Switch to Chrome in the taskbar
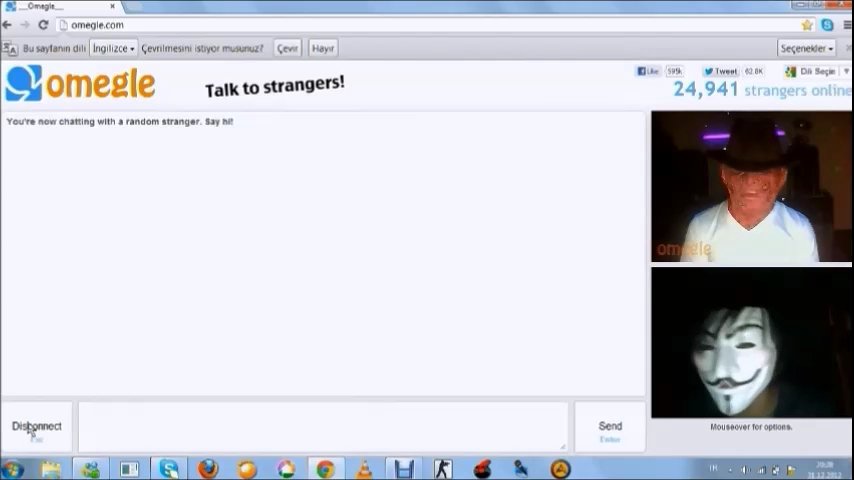The image size is (854, 480). 325,469
